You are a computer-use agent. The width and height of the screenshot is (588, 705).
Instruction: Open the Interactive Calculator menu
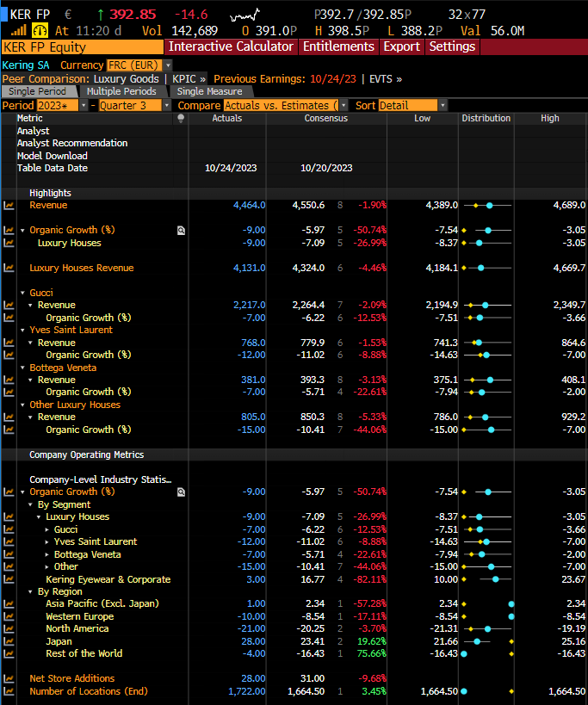point(231,46)
